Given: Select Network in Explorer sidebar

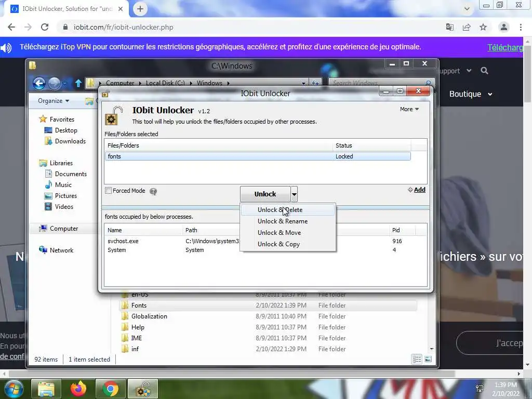Looking at the screenshot, I should point(61,250).
